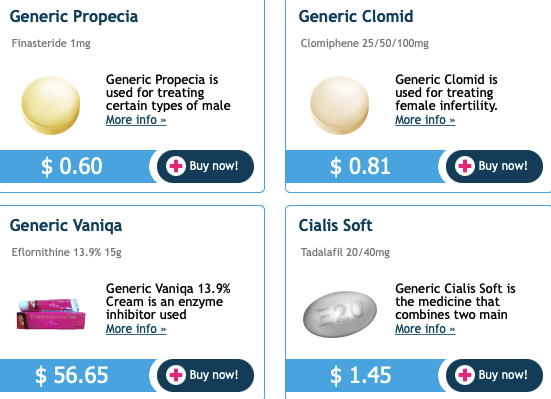Open More info link for Generic Clomid
The width and height of the screenshot is (551, 399).
click(425, 120)
